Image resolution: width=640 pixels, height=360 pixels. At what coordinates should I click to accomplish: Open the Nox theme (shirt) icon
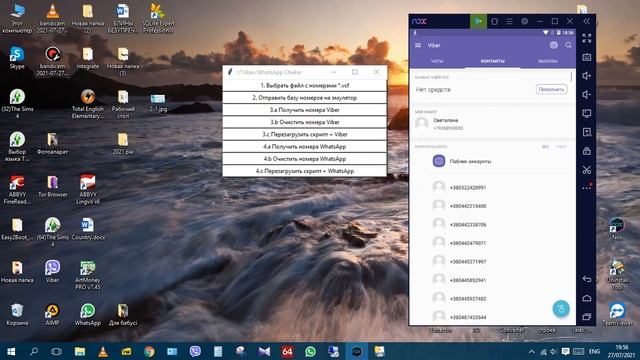tap(494, 21)
